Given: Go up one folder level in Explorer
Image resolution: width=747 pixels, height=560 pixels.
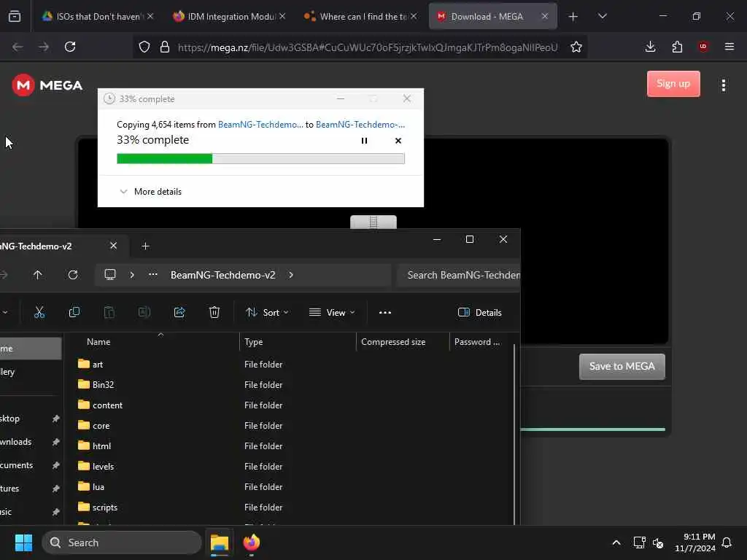Looking at the screenshot, I should [38, 275].
